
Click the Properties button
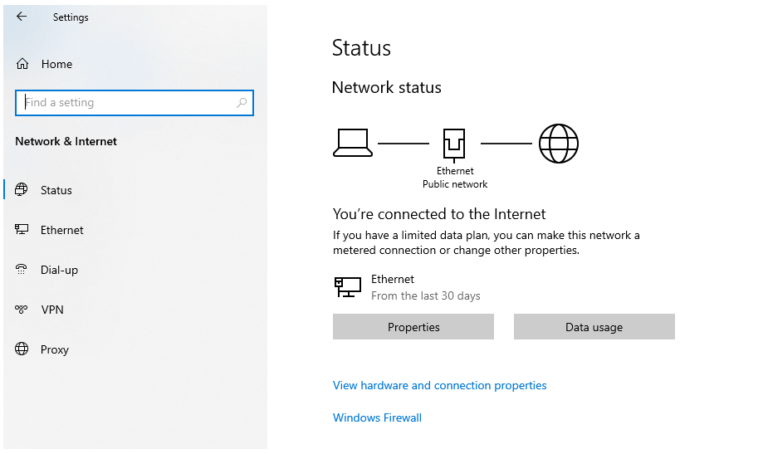(x=413, y=327)
